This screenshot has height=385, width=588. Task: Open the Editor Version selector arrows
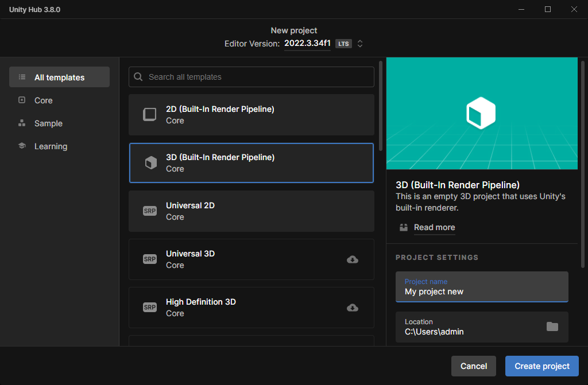360,44
